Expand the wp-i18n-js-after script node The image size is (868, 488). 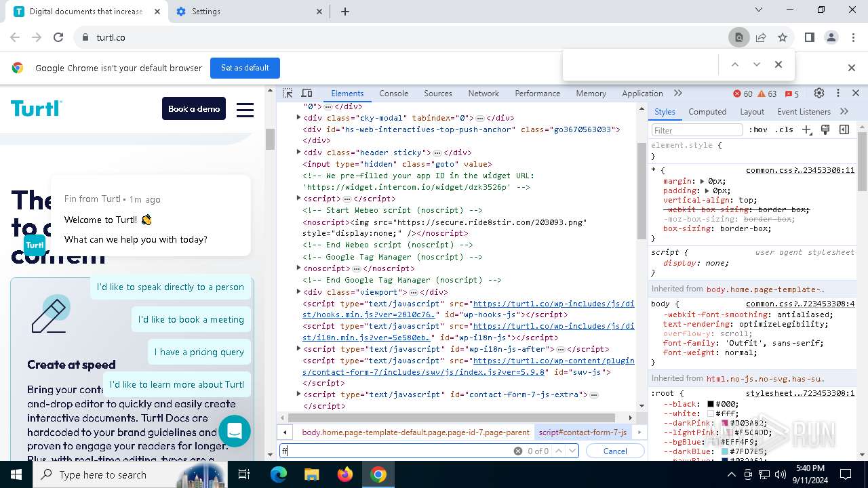pyautogui.click(x=298, y=348)
